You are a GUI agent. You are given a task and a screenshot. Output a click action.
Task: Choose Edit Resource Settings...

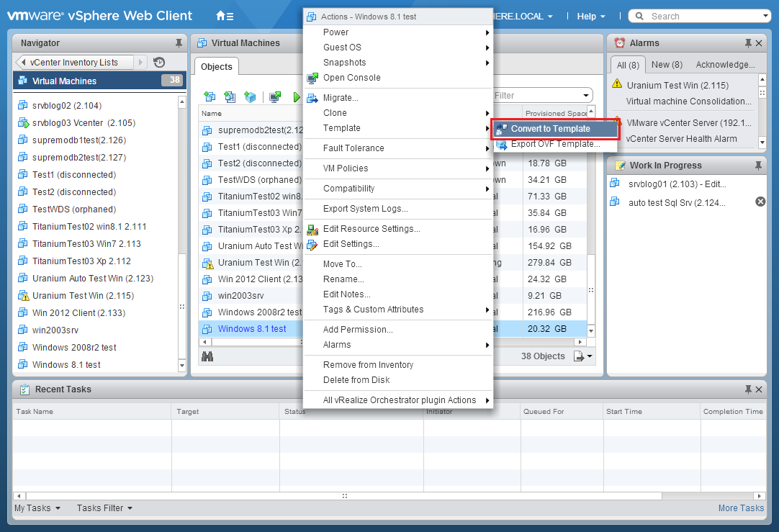[x=398, y=229]
